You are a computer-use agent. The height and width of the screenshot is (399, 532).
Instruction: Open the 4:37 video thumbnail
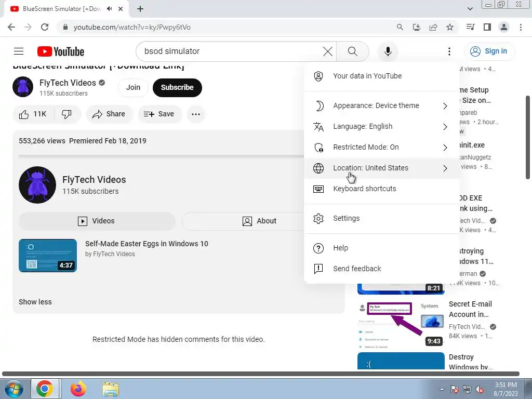tap(48, 256)
